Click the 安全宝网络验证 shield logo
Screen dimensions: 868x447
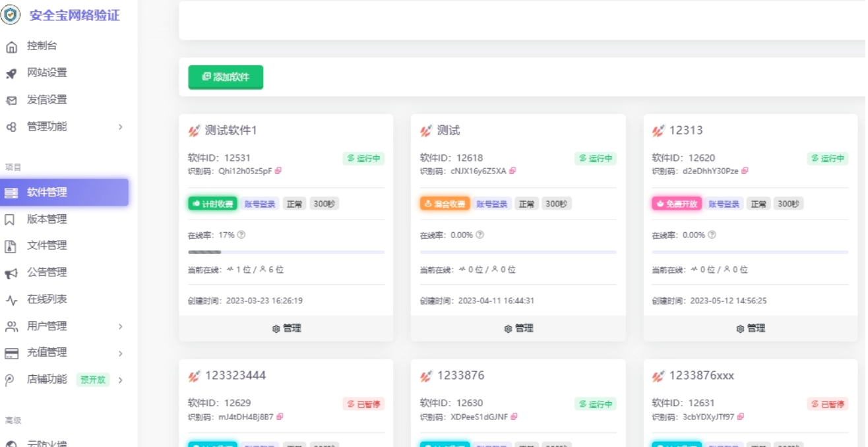click(x=11, y=15)
